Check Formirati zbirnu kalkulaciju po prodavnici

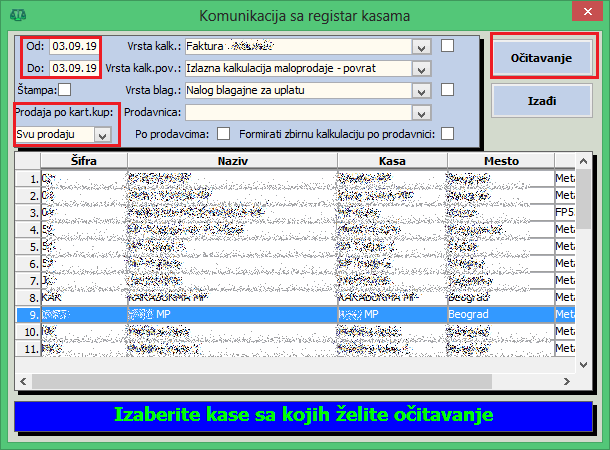(448, 133)
